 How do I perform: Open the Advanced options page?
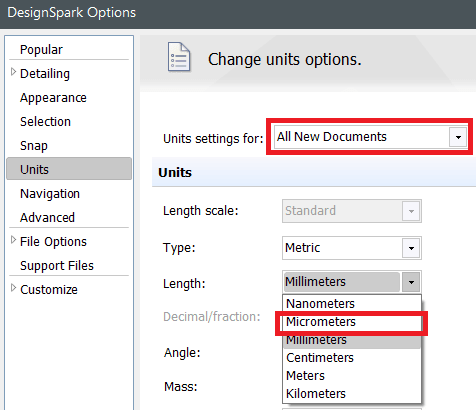point(48,218)
